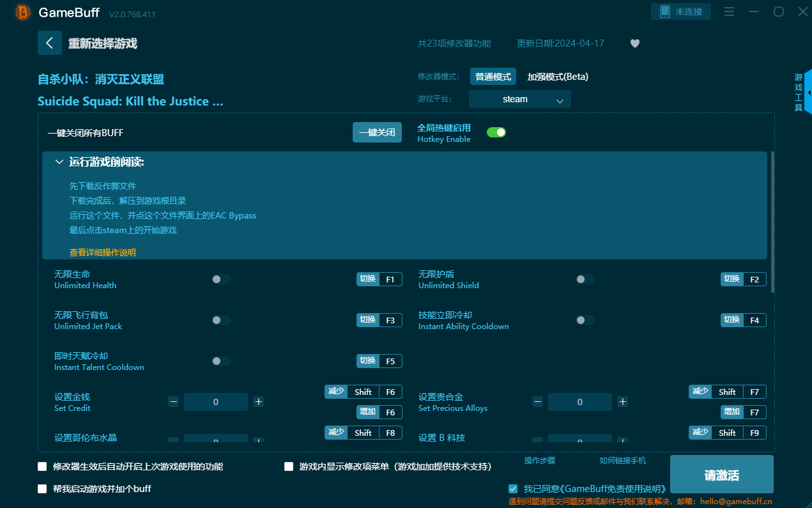The width and height of the screenshot is (812, 508).
Task: Click the Set Credit value field
Action: point(216,402)
